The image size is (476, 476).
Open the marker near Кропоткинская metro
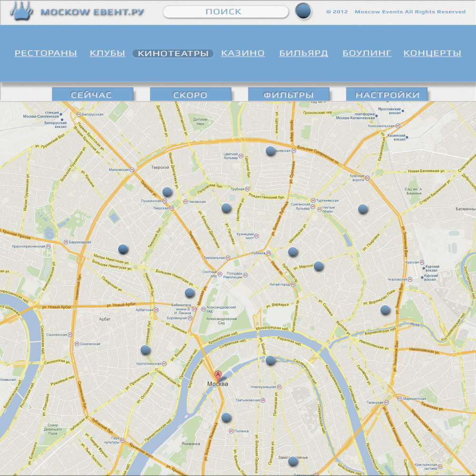146,350
